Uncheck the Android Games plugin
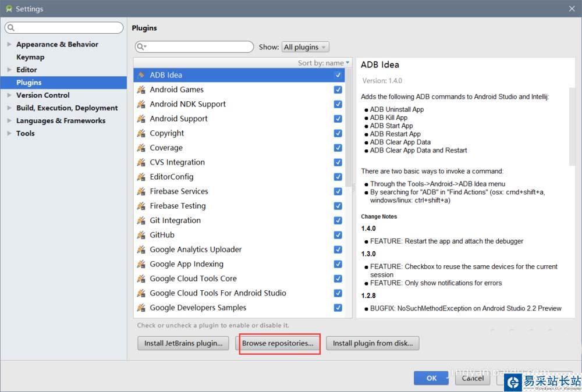Screen dimensions: 582x392 pos(338,90)
